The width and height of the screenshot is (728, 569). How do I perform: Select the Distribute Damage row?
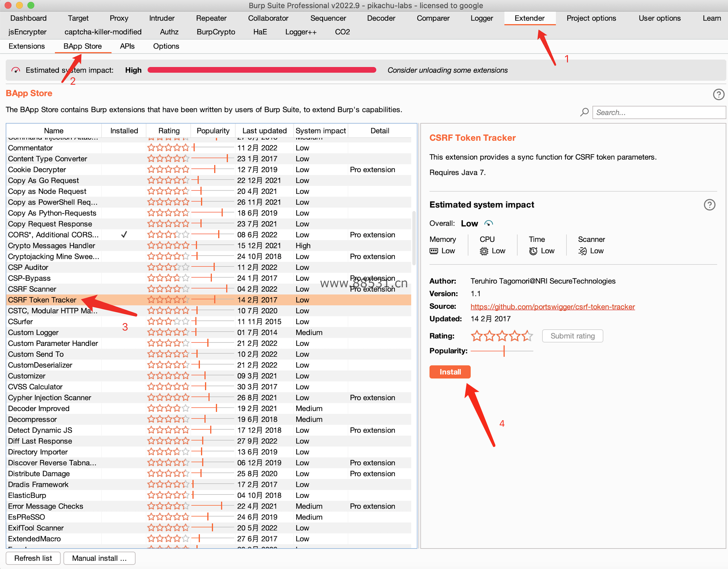pyautogui.click(x=209, y=473)
